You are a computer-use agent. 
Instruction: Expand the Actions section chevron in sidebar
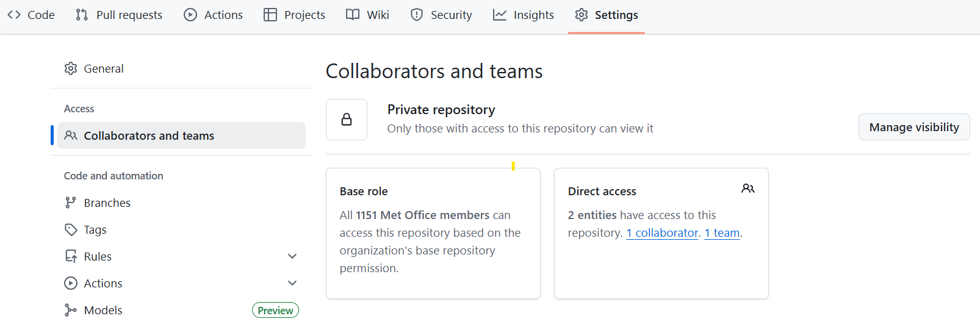[x=292, y=283]
